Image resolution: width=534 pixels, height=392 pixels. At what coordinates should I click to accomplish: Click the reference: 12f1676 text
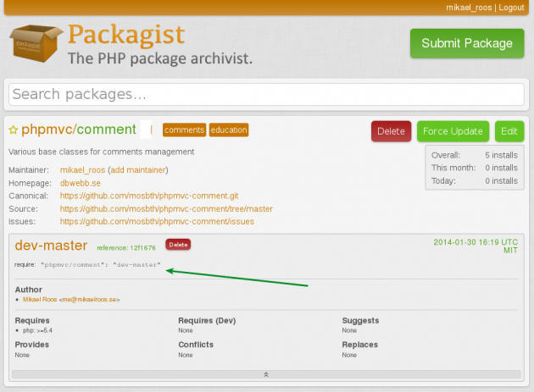click(126, 248)
